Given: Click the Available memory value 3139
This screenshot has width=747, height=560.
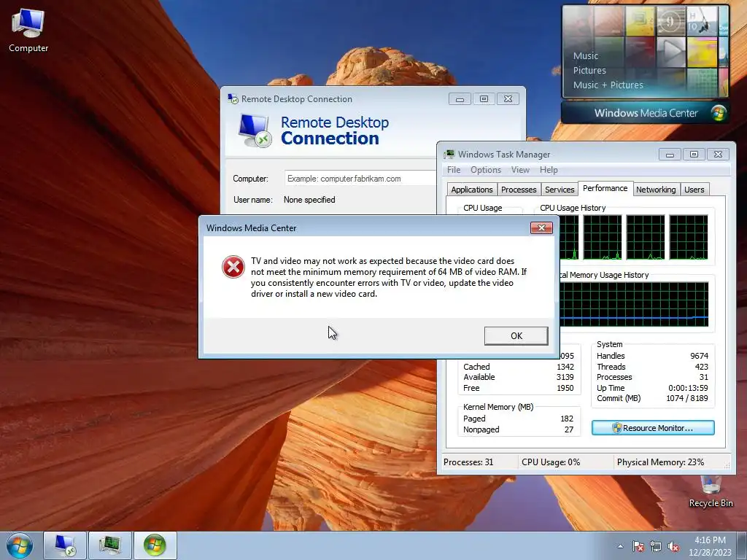Looking at the screenshot, I should [x=565, y=377].
